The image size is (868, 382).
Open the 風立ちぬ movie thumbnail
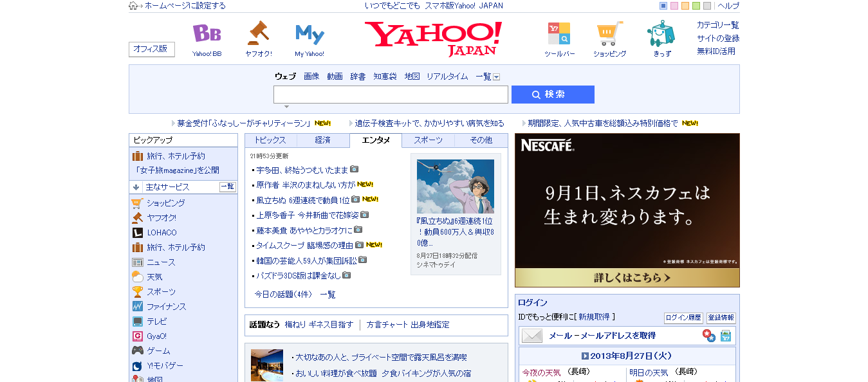[456, 186]
